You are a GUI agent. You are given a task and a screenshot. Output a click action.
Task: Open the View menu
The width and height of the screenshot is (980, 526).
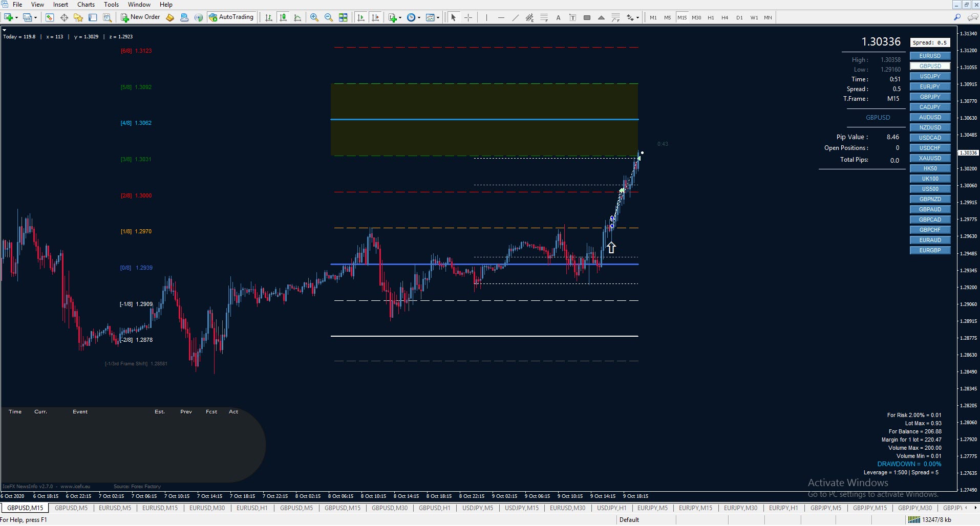coord(37,5)
